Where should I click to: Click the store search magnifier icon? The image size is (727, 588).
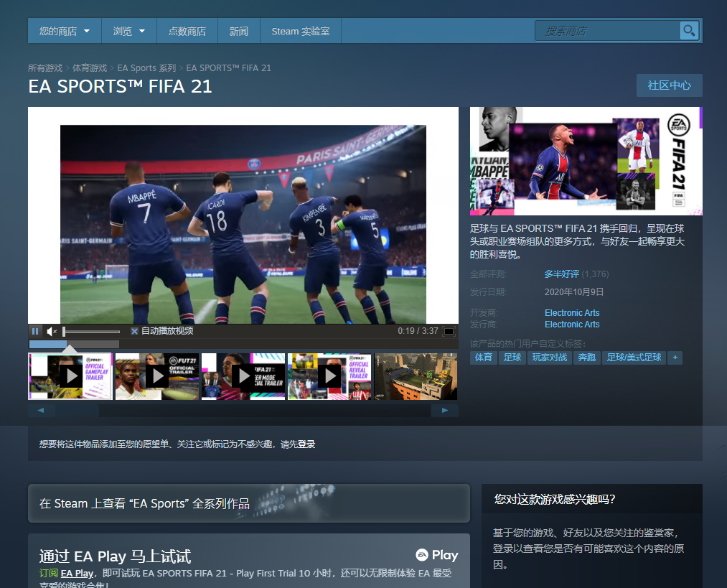[x=689, y=31]
